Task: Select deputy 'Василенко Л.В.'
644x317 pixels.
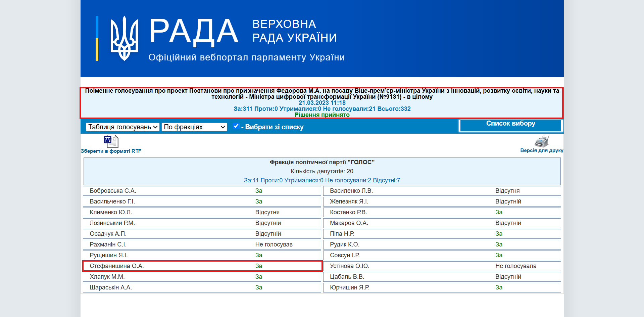Action: 351,191
